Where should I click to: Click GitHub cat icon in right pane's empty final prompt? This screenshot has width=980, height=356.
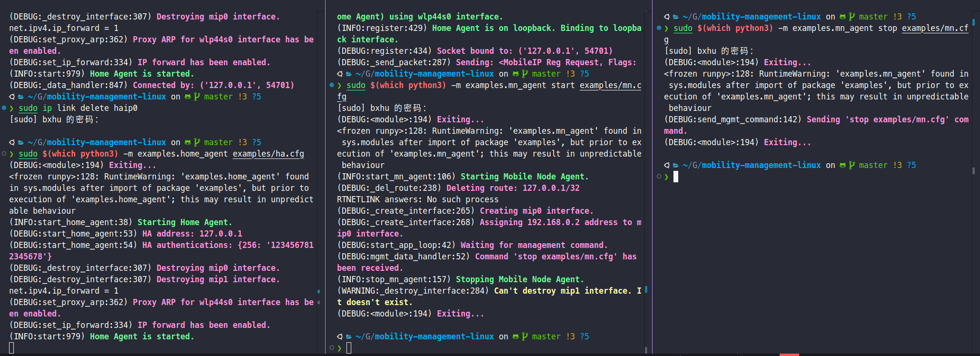coord(842,165)
